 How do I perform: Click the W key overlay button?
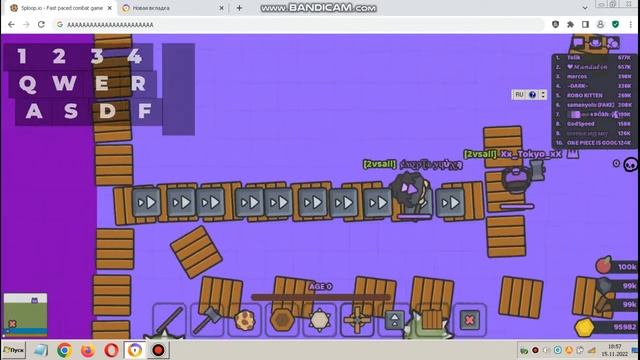[x=64, y=84]
